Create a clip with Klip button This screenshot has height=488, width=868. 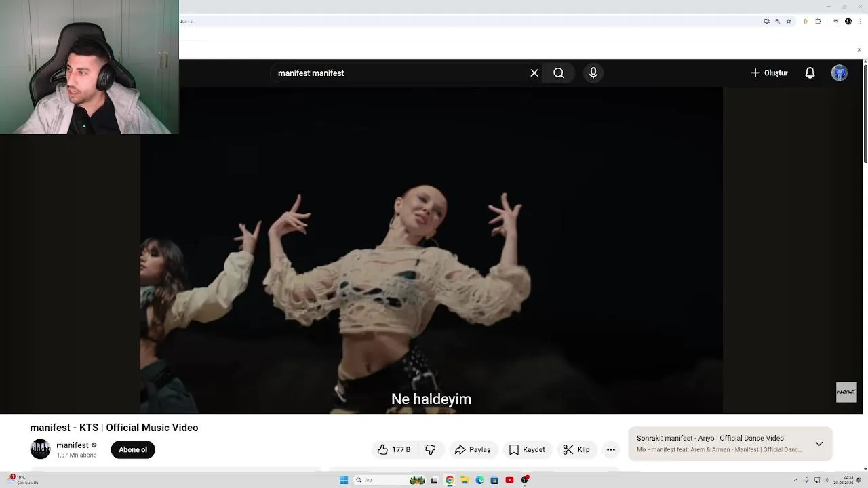(x=576, y=449)
